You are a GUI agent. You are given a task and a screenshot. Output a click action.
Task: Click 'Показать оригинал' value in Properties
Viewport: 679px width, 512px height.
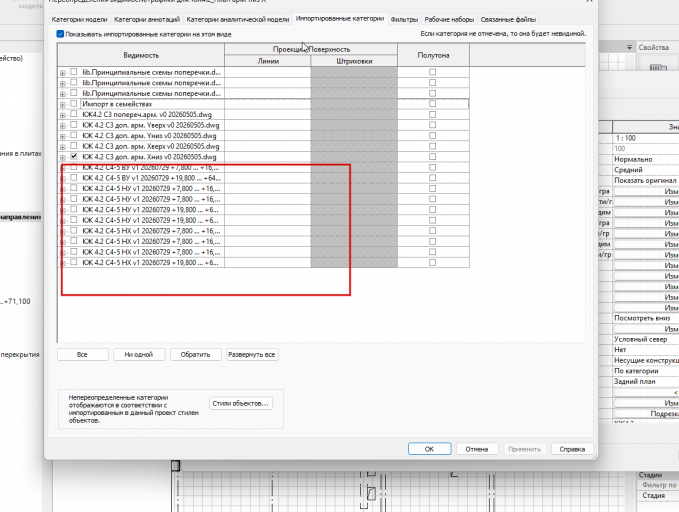645,180
